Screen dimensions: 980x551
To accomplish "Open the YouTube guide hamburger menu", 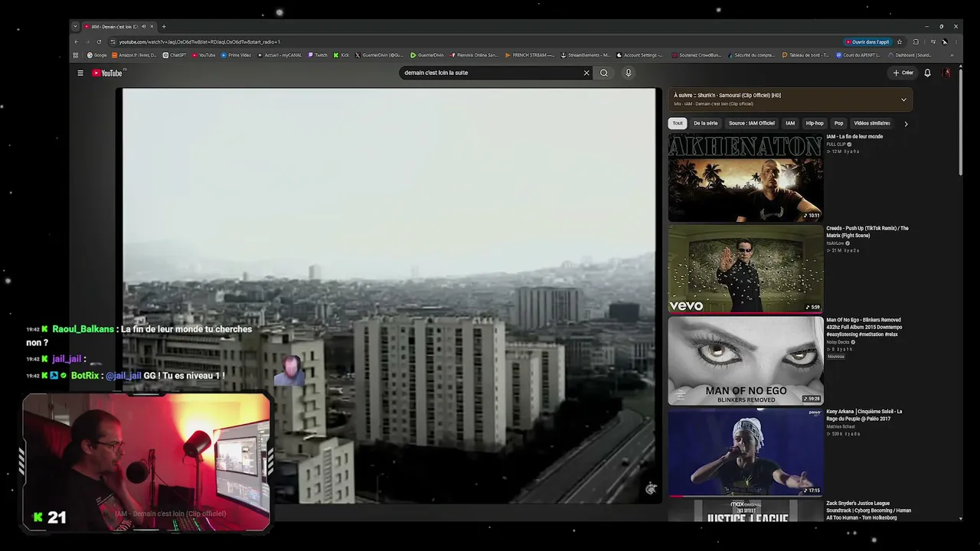I will pyautogui.click(x=80, y=73).
